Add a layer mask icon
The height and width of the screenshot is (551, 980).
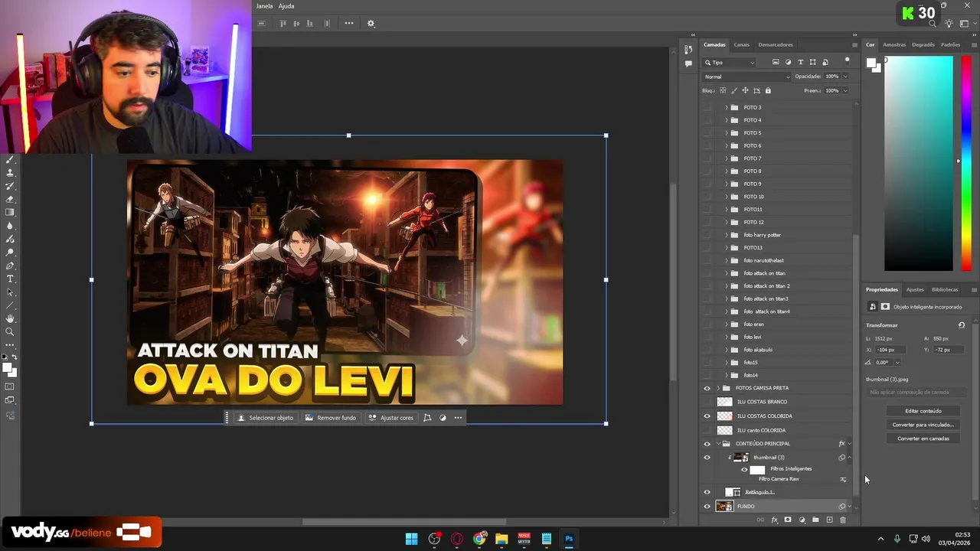click(x=788, y=520)
